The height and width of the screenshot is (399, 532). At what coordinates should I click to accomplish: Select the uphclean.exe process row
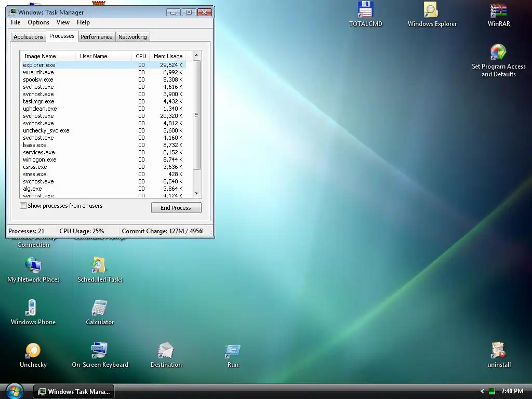103,109
